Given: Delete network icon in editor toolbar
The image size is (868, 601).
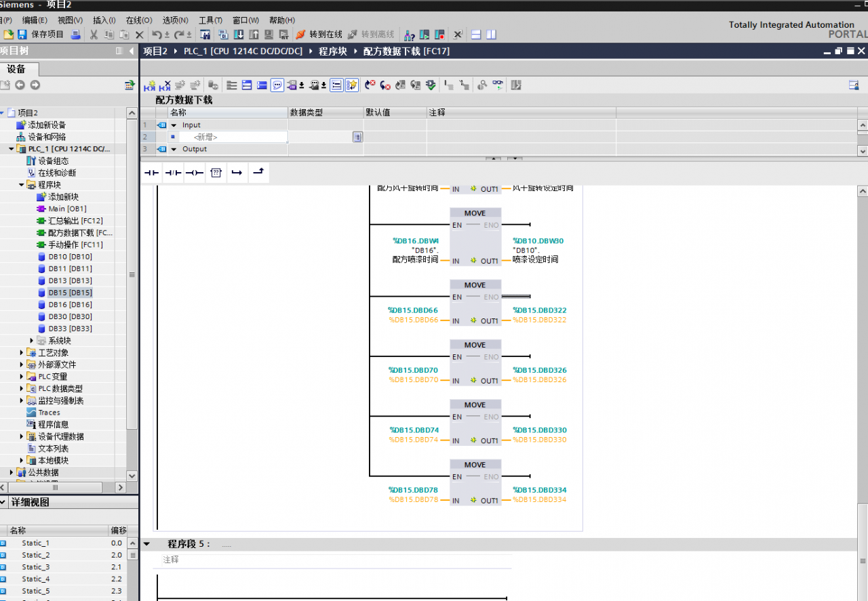Looking at the screenshot, I should (165, 85).
